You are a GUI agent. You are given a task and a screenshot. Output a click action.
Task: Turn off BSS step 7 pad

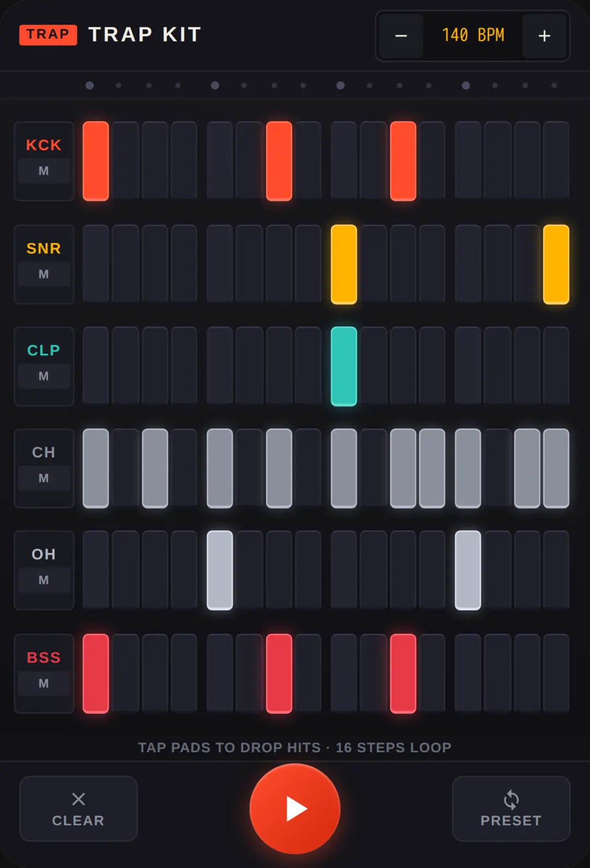pos(279,674)
